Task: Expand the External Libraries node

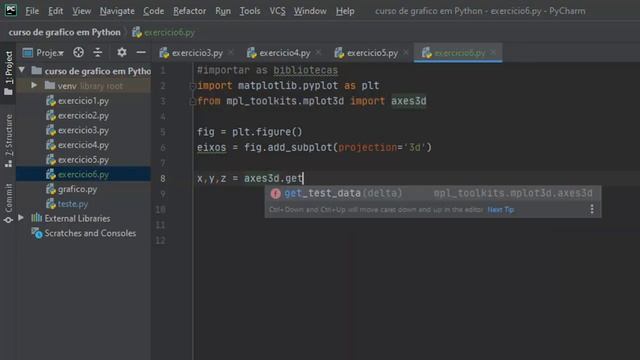Action: pyautogui.click(x=21, y=218)
